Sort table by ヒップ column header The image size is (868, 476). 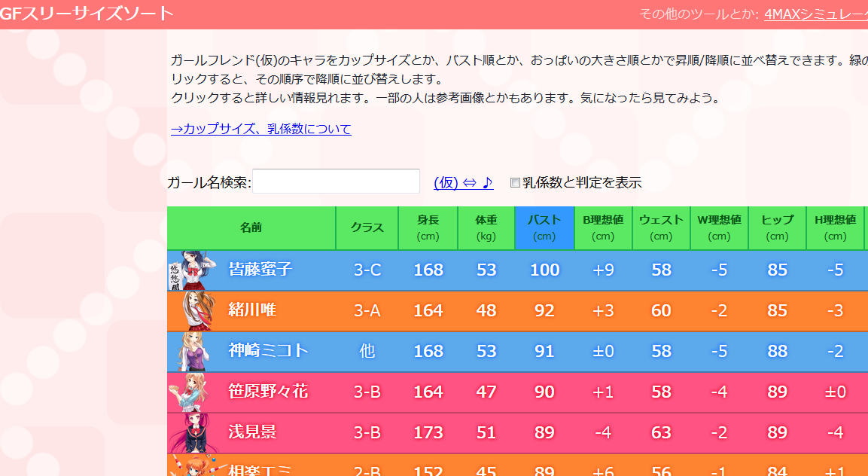point(777,227)
